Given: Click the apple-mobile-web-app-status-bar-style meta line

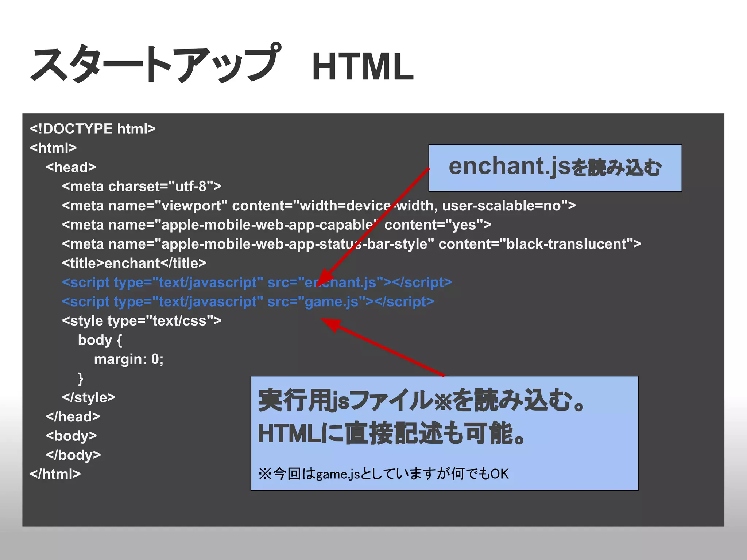Looking at the screenshot, I should point(352,244).
